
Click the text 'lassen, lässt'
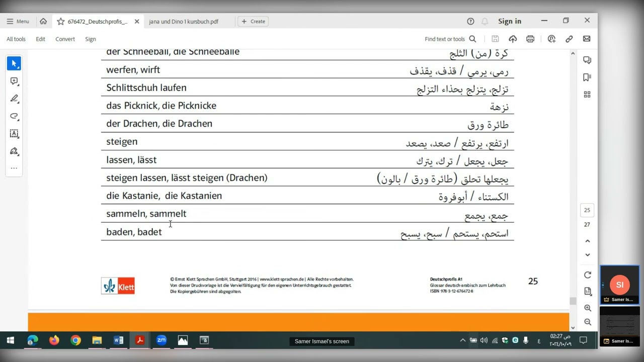(131, 160)
